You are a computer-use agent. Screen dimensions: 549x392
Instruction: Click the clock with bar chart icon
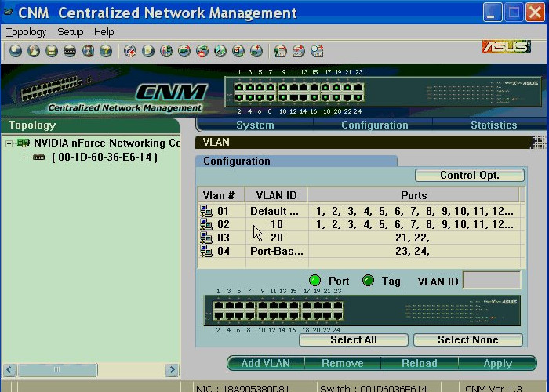[x=317, y=51]
